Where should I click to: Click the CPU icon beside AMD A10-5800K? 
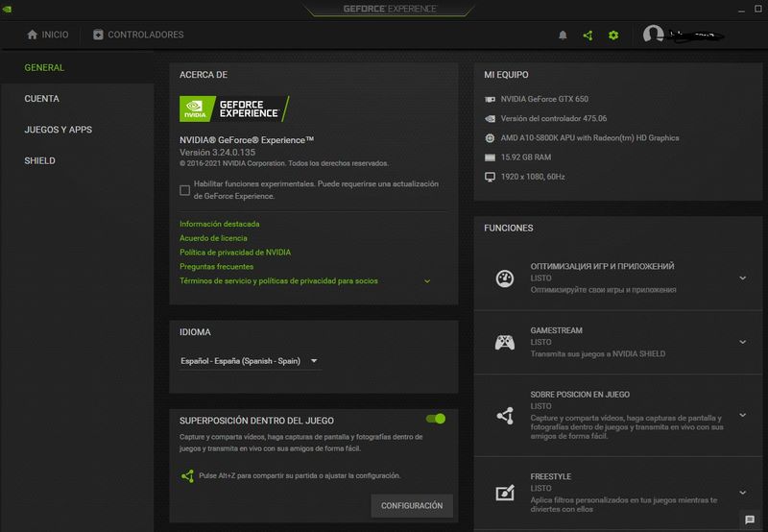coord(490,138)
